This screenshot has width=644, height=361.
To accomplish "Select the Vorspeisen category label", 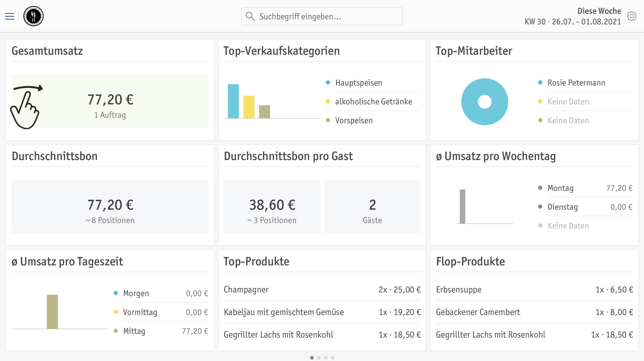I will coord(354,120).
